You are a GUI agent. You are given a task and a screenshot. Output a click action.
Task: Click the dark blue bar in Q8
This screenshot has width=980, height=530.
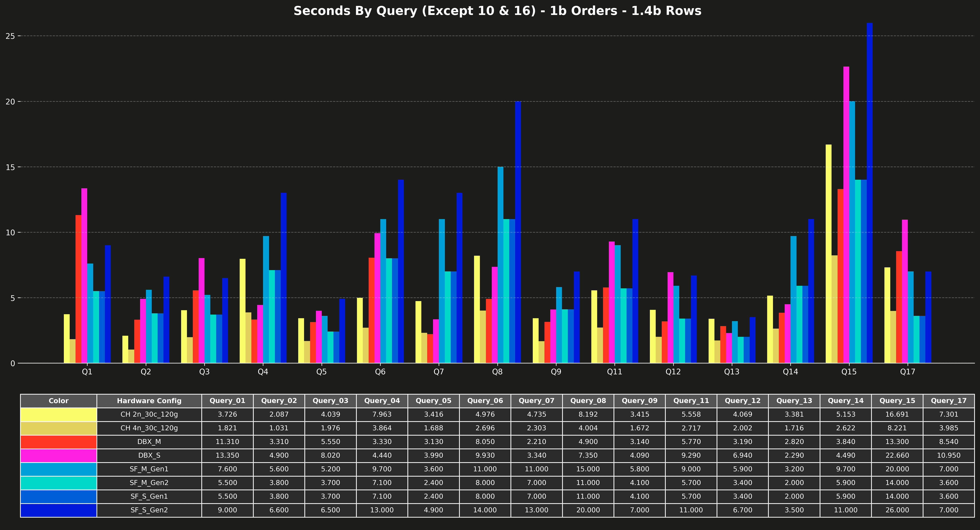point(518,232)
